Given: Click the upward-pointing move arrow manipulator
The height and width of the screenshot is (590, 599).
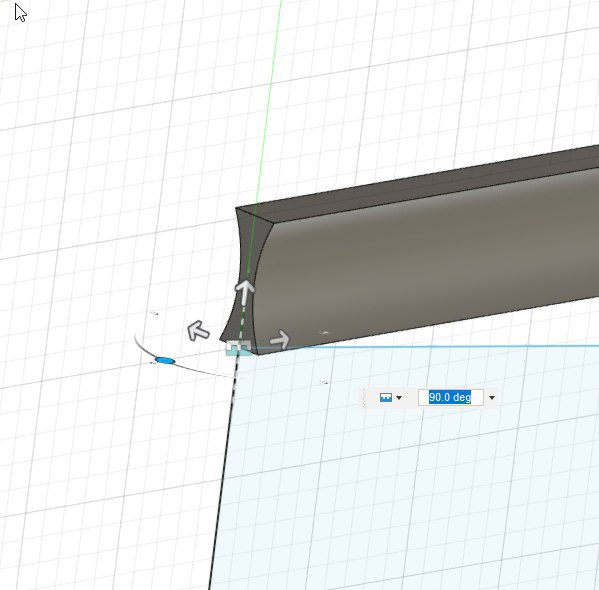Looking at the screenshot, I should [x=244, y=292].
